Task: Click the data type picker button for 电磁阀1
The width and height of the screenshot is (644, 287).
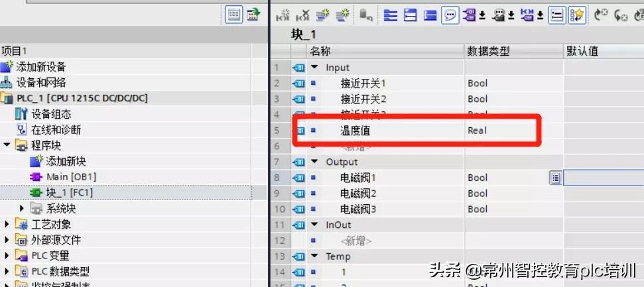Action: (555, 178)
